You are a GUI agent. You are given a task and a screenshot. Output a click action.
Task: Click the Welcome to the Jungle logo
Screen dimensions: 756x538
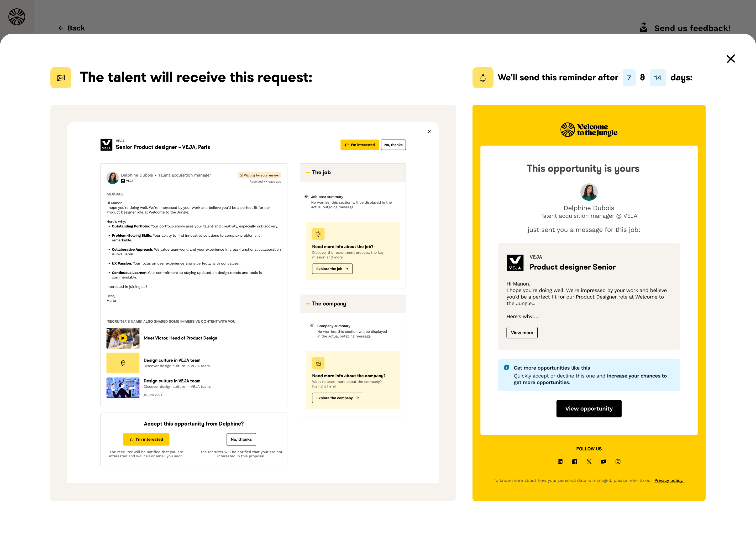coord(589,129)
